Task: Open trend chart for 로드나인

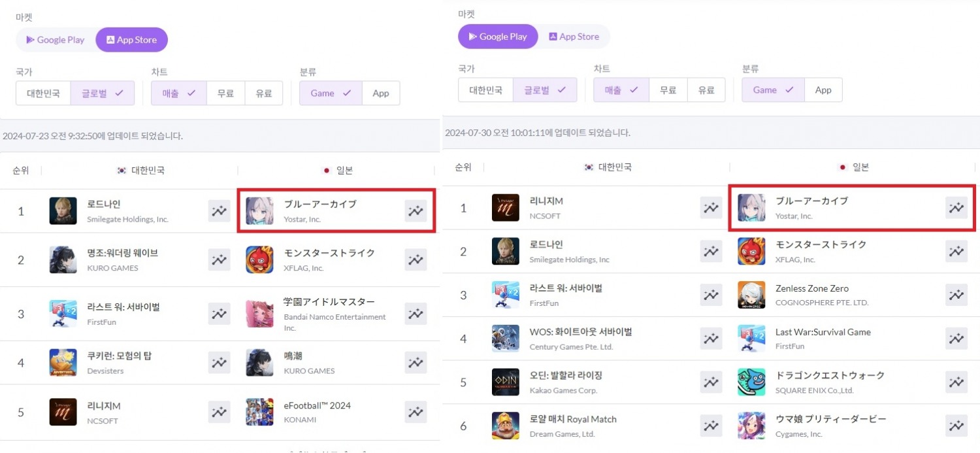Action: pyautogui.click(x=219, y=210)
